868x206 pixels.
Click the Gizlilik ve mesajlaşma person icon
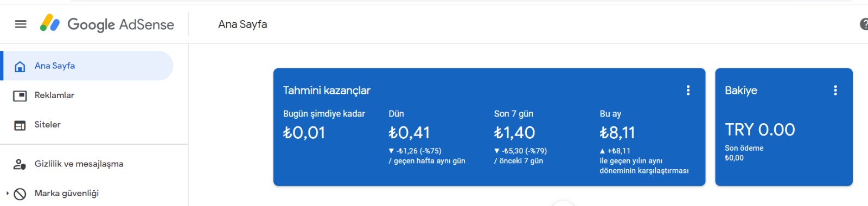click(20, 164)
